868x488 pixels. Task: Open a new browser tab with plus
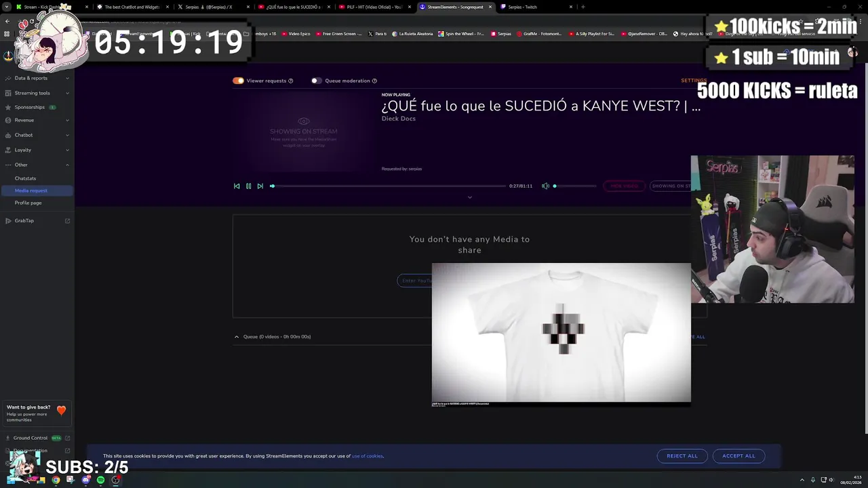[583, 7]
